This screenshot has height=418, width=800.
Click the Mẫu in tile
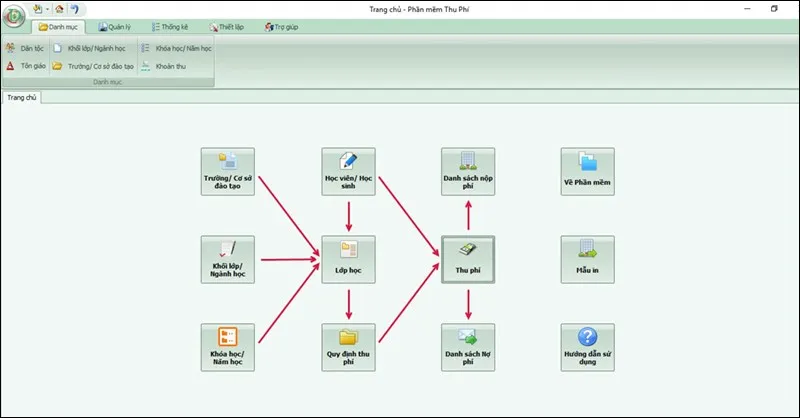[587, 260]
